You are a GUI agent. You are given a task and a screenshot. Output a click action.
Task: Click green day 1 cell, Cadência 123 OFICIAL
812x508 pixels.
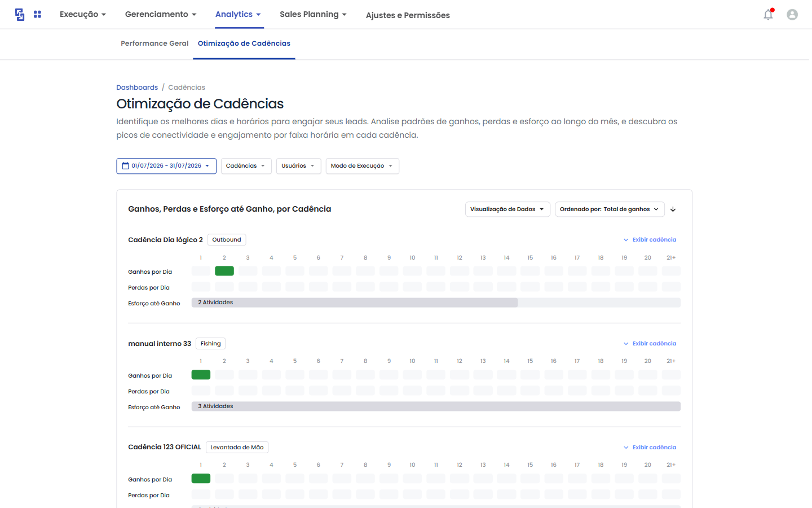coord(201,479)
